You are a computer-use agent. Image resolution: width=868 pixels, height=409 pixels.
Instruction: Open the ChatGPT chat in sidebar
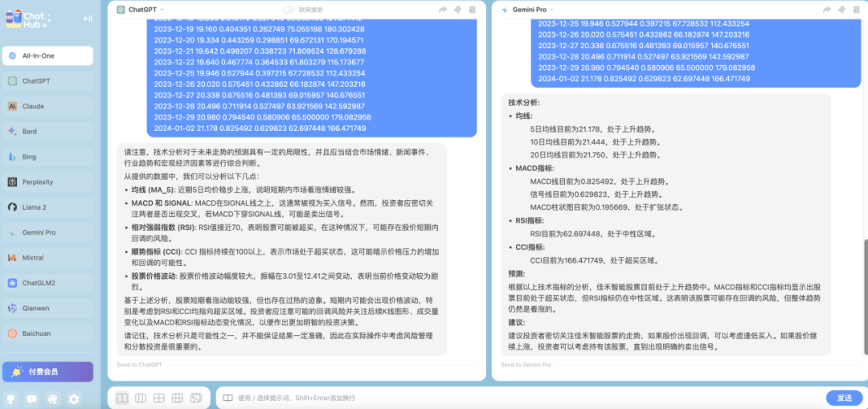[x=47, y=81]
